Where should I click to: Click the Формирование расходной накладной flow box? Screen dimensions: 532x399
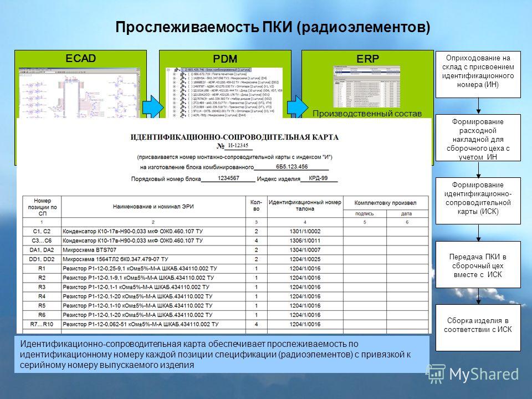pos(478,138)
